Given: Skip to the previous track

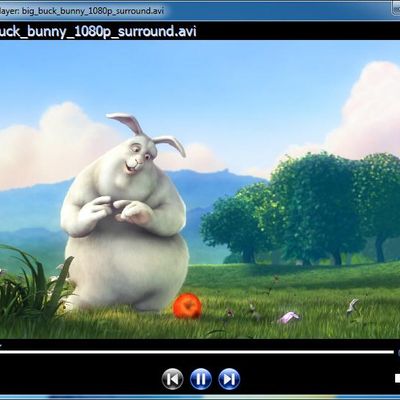Looking at the screenshot, I should pos(172,379).
